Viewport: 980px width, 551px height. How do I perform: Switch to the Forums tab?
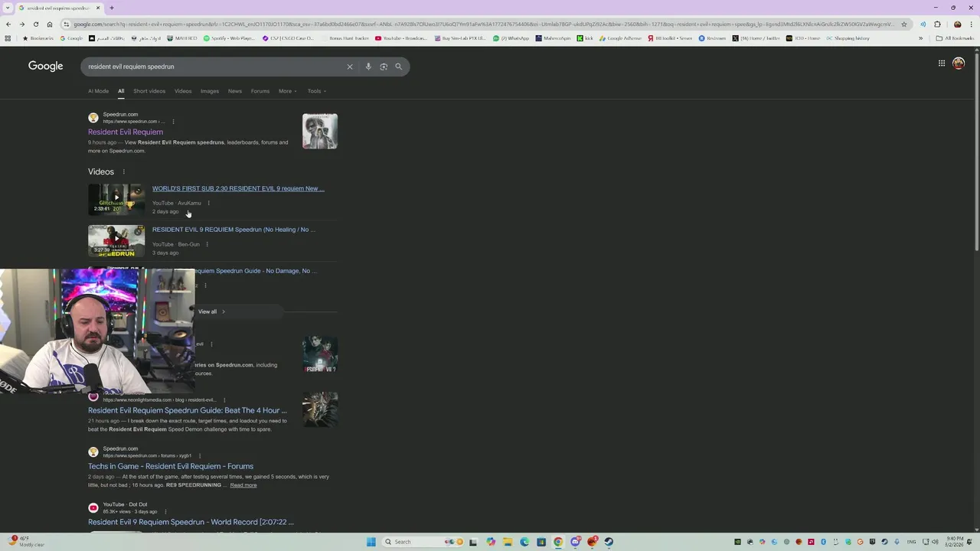(x=260, y=91)
